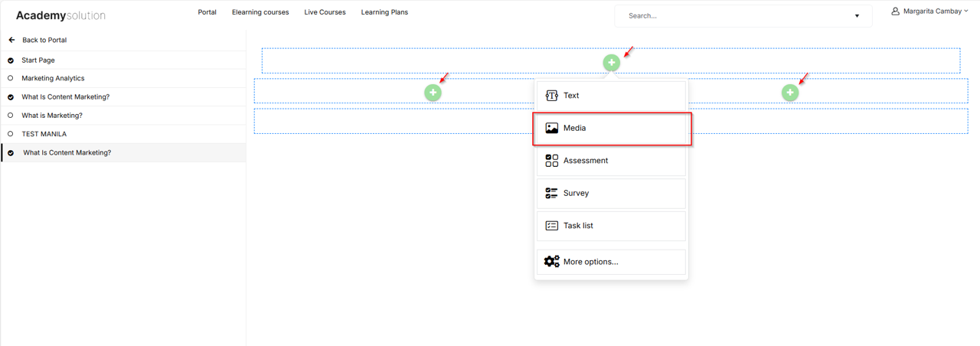Click the gears icon for More options

[x=551, y=262]
